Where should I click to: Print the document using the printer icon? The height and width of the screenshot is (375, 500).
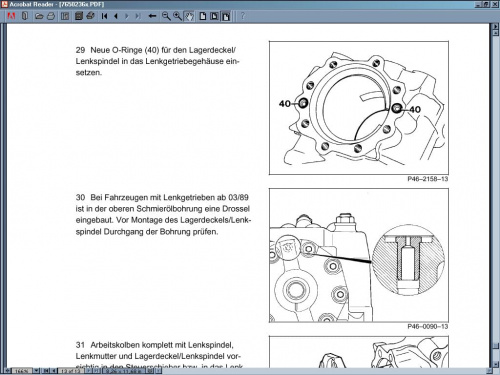(51, 16)
